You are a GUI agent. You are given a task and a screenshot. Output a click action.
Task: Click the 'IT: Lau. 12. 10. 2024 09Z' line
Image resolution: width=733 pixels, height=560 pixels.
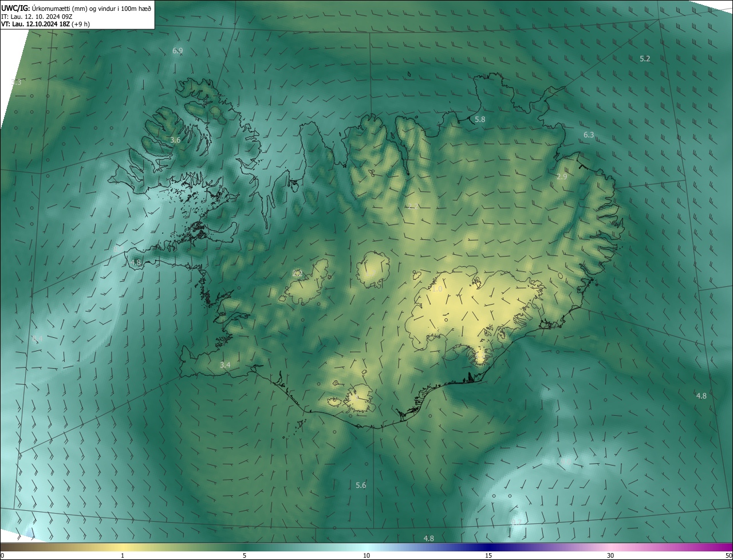pyautogui.click(x=37, y=17)
